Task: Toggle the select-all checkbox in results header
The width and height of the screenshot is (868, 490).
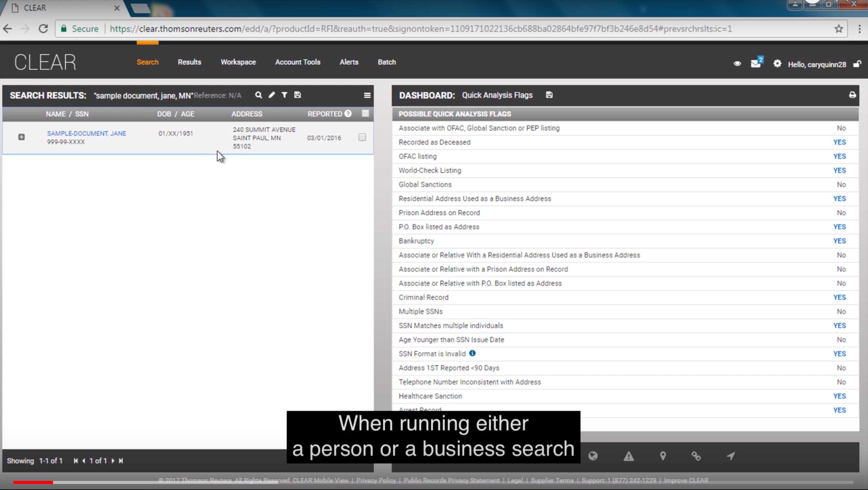Action: coord(365,113)
